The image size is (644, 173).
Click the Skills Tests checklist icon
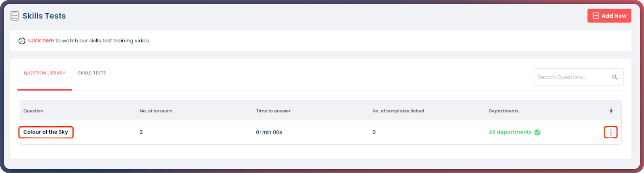point(14,16)
